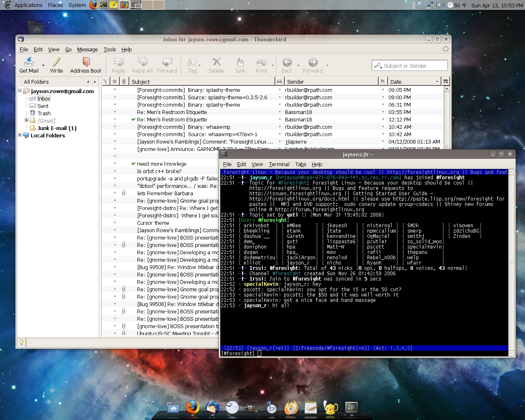Open the Applications menu in top panel
This screenshot has height=420, width=525.
pos(28,5)
